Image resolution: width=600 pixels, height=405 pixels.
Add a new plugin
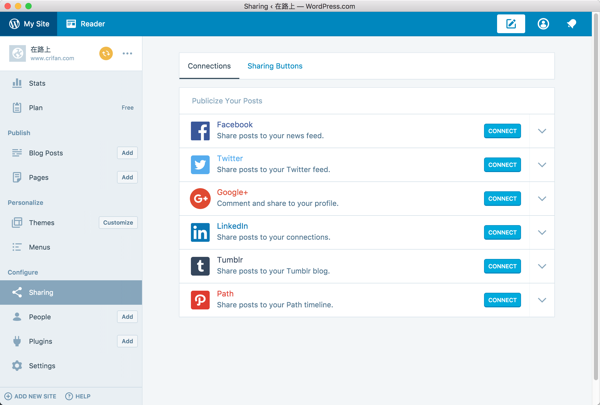coord(127,341)
